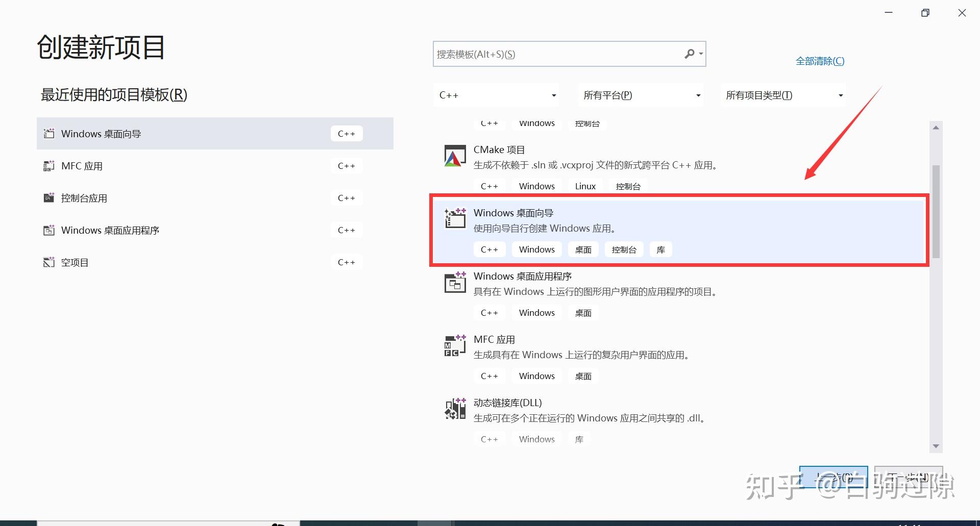Select 控制台应用 in recent templates
980x526 pixels.
(215, 198)
